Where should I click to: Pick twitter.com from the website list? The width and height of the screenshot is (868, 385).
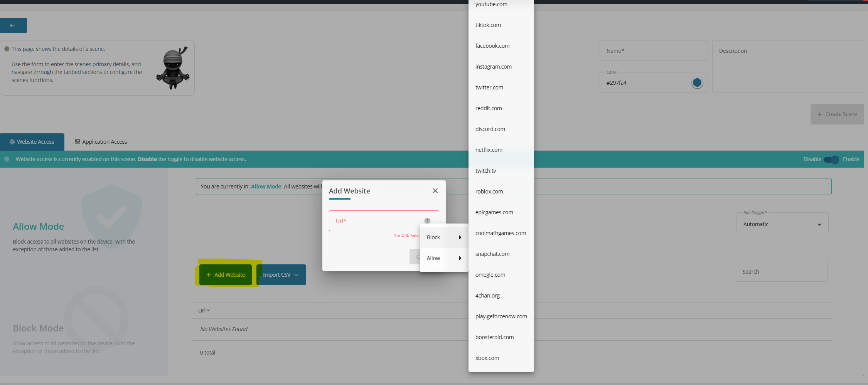coord(501,87)
